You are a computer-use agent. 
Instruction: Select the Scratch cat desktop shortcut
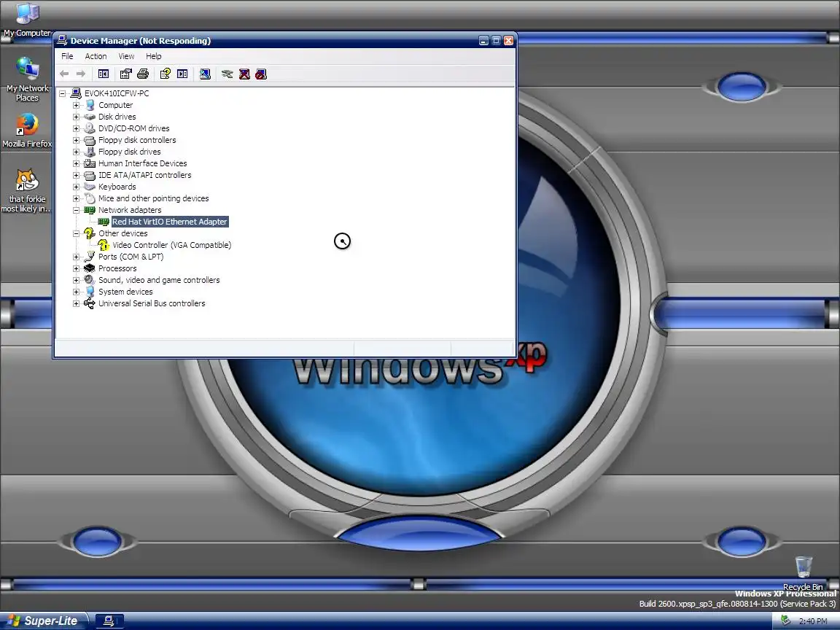27,190
